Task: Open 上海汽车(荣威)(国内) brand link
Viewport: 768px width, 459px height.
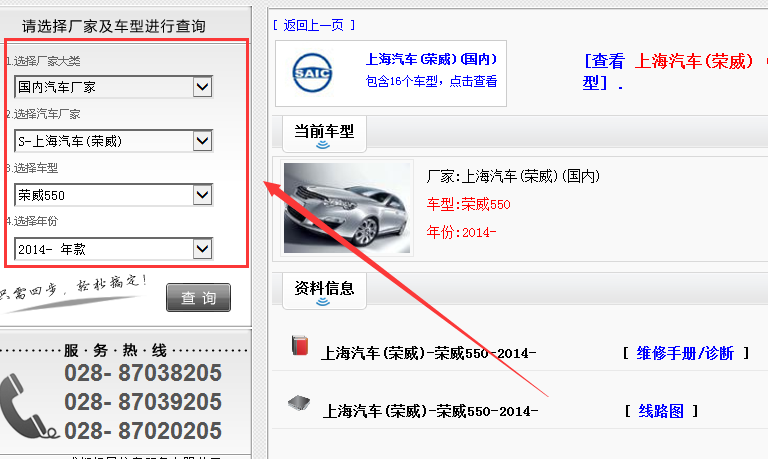Action: coord(431,59)
